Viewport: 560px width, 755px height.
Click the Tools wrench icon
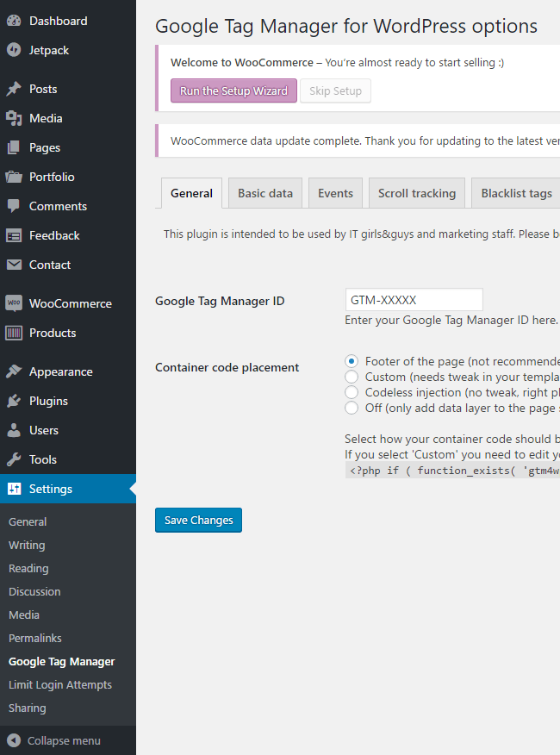pyautogui.click(x=14, y=460)
